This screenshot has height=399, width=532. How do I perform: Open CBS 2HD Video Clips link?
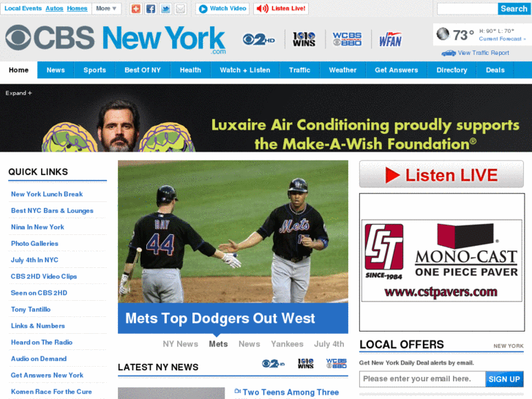(44, 277)
